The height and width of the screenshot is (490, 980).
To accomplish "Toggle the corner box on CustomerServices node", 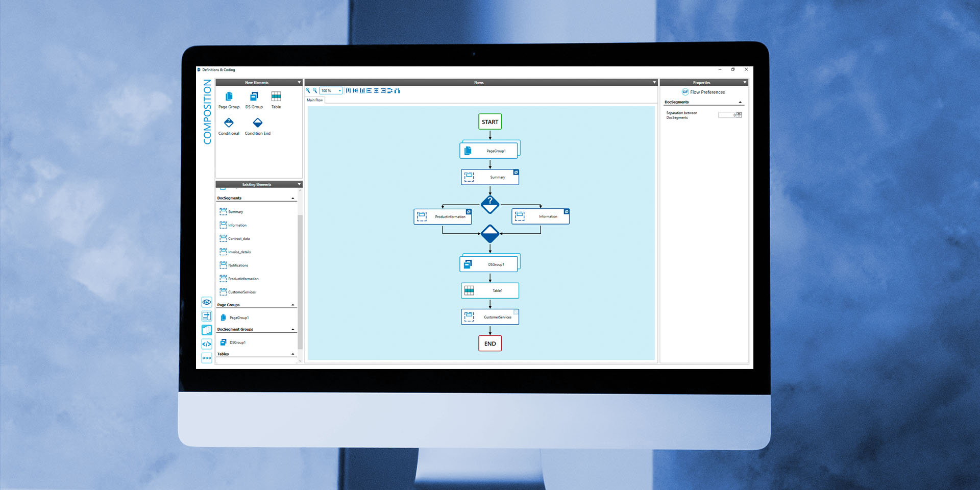I will 516,312.
